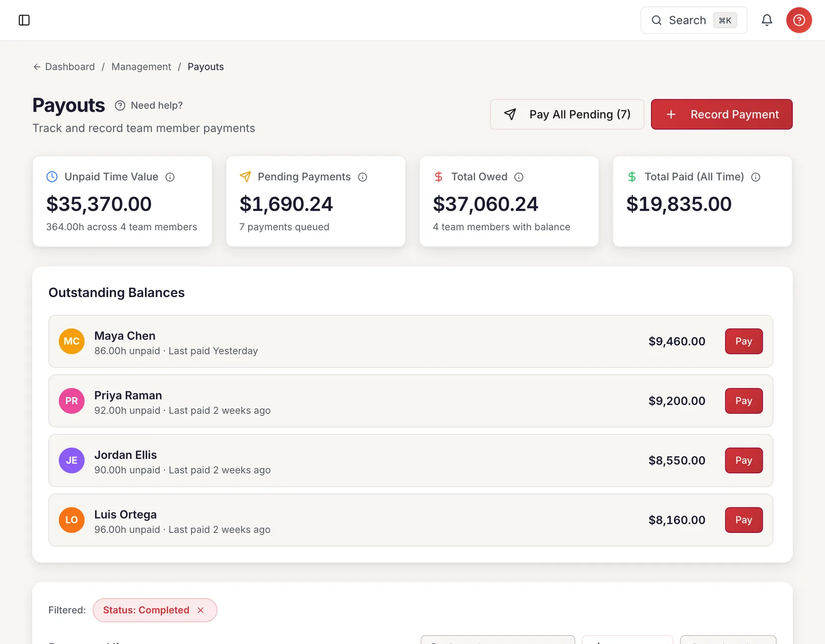Image resolution: width=825 pixels, height=644 pixels.
Task: Click the clock icon on Unpaid Time Value
Action: (52, 176)
